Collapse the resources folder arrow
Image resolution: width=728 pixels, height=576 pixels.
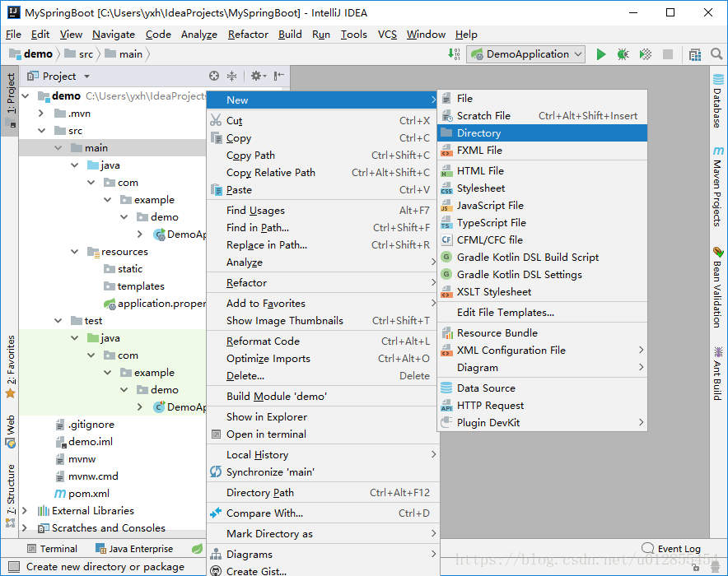[75, 251]
